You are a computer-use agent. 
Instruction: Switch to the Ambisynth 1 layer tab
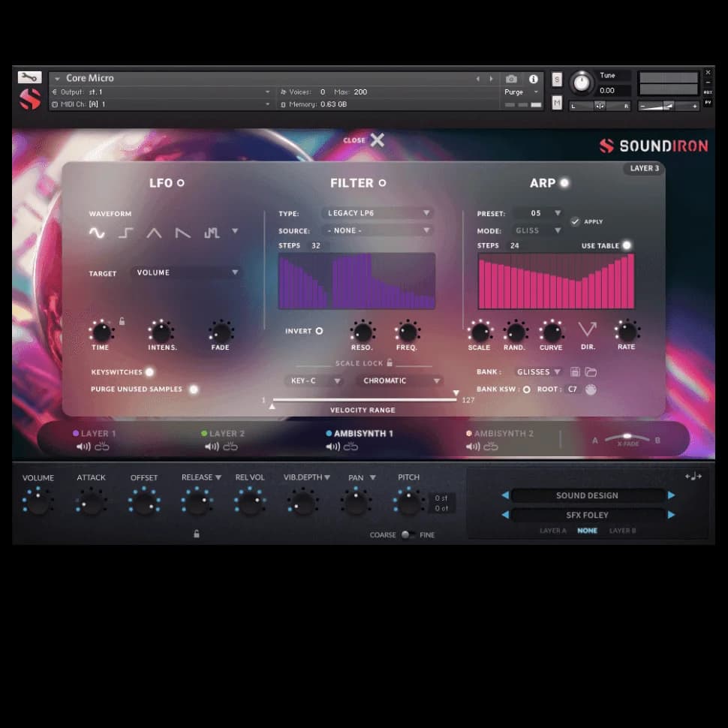363,434
